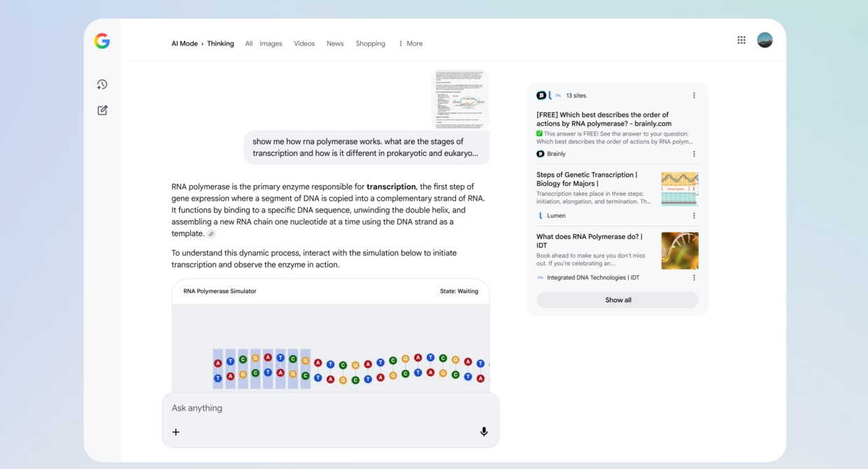Open AI Mode history icon
The height and width of the screenshot is (469, 868).
(102, 85)
